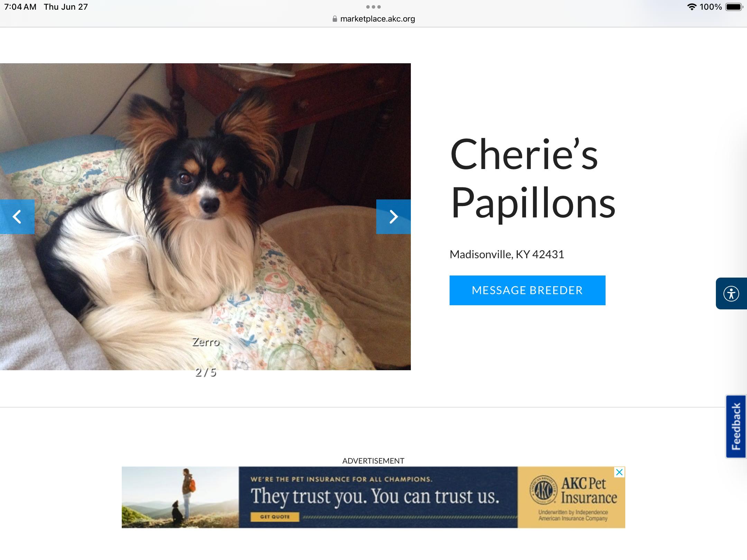Open the accessibility options widget
747x560 pixels.
(731, 293)
